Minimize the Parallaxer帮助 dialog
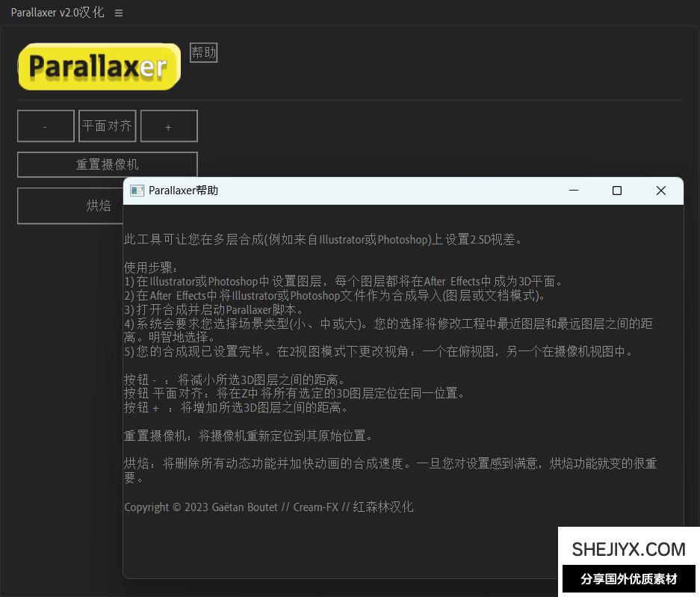This screenshot has height=597, width=700. (x=574, y=191)
